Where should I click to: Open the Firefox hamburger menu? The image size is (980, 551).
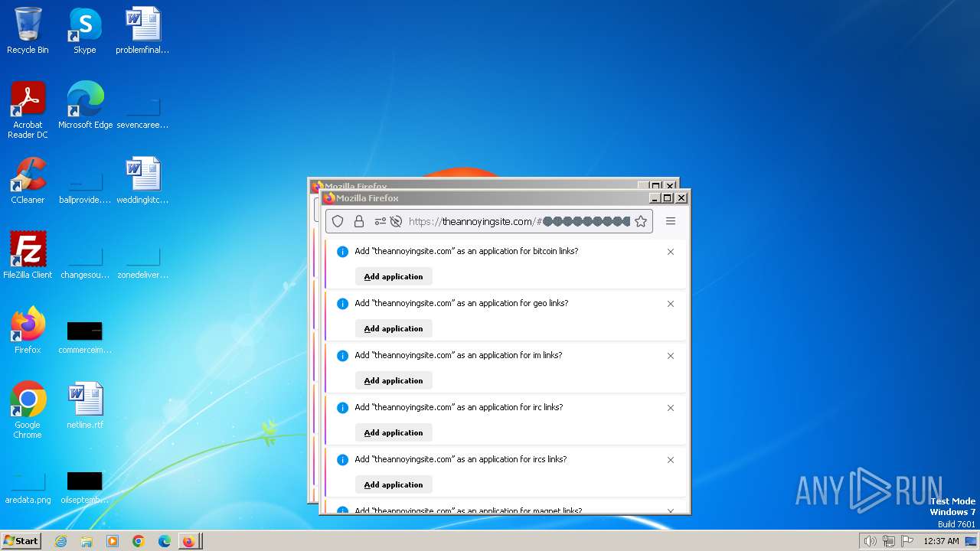[x=671, y=221]
